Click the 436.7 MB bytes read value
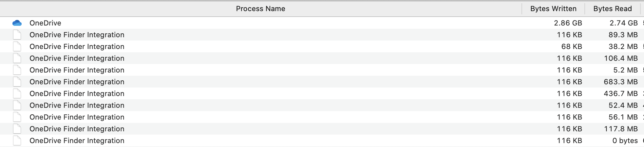 pos(621,93)
